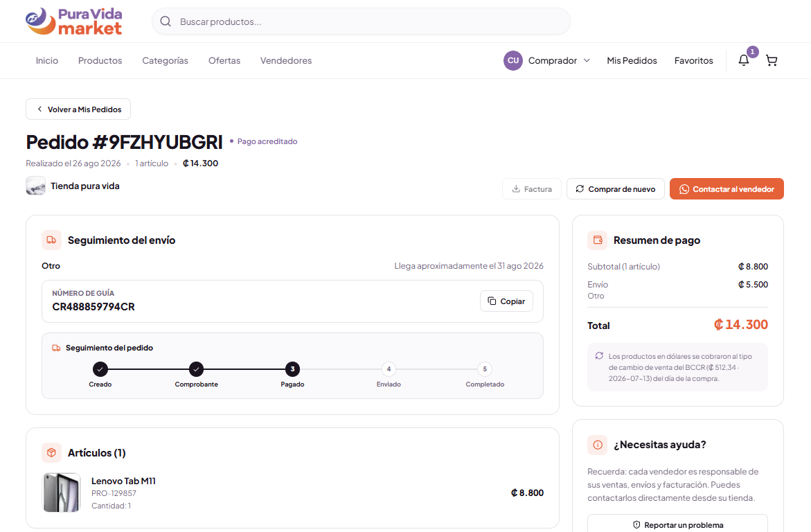This screenshot has width=811, height=532.
Task: Click the Pura Vida market logo
Action: click(74, 21)
